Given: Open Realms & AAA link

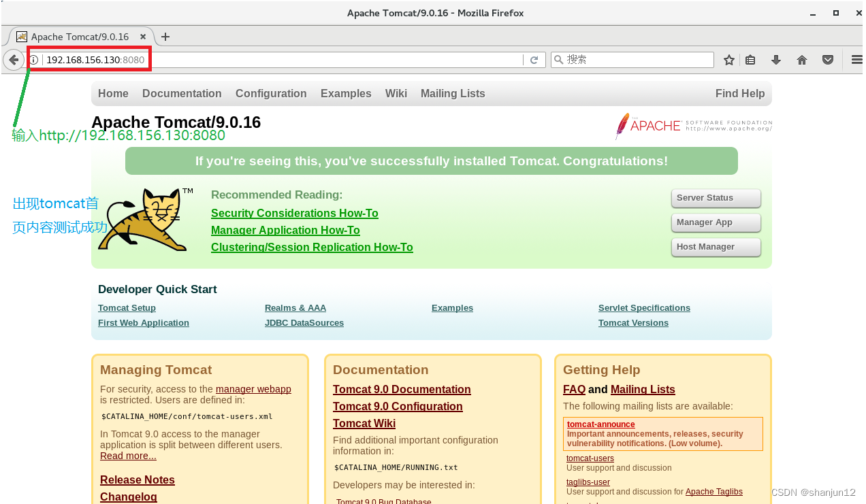Looking at the screenshot, I should click(x=295, y=308).
